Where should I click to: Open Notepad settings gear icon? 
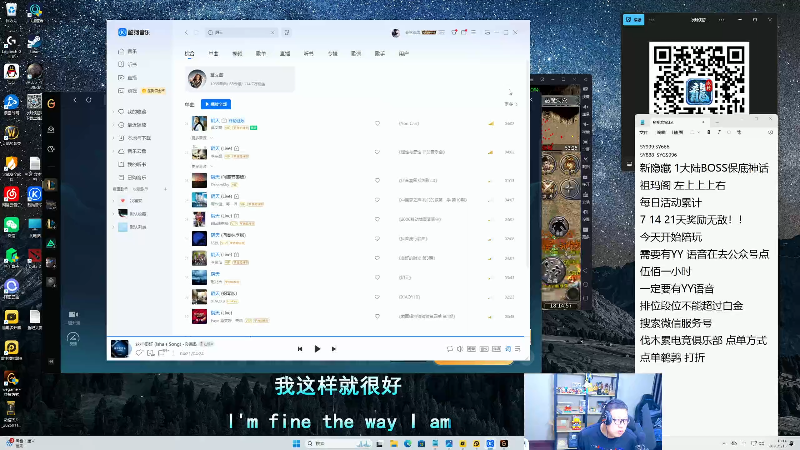[x=770, y=132]
